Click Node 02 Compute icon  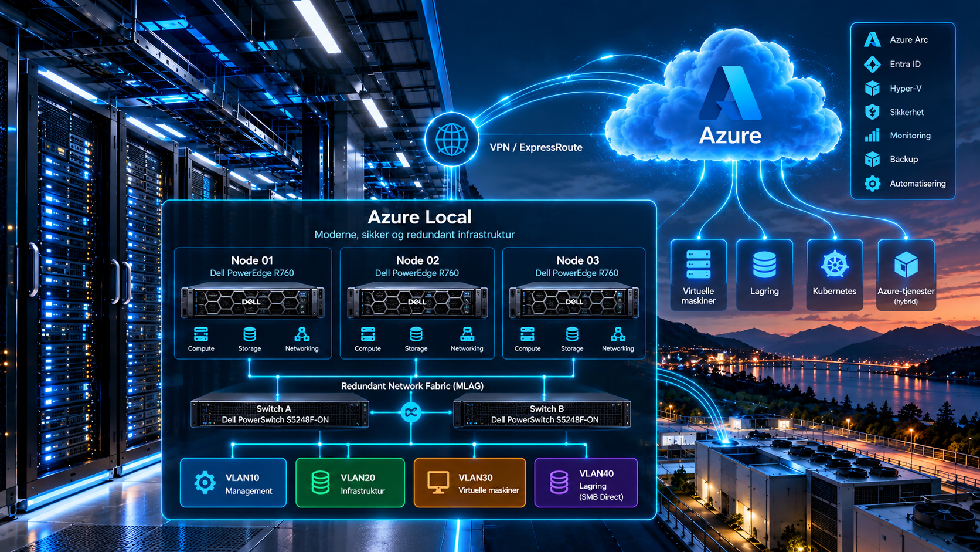[367, 334]
